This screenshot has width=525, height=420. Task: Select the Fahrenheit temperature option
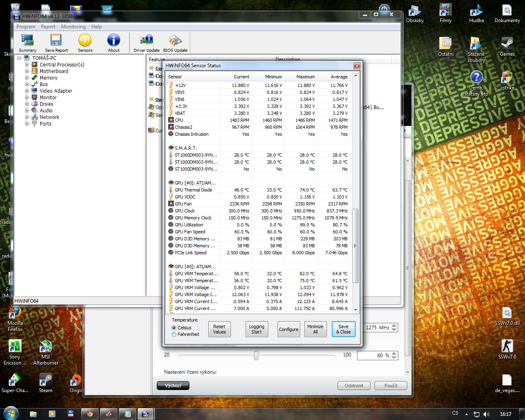click(x=174, y=334)
